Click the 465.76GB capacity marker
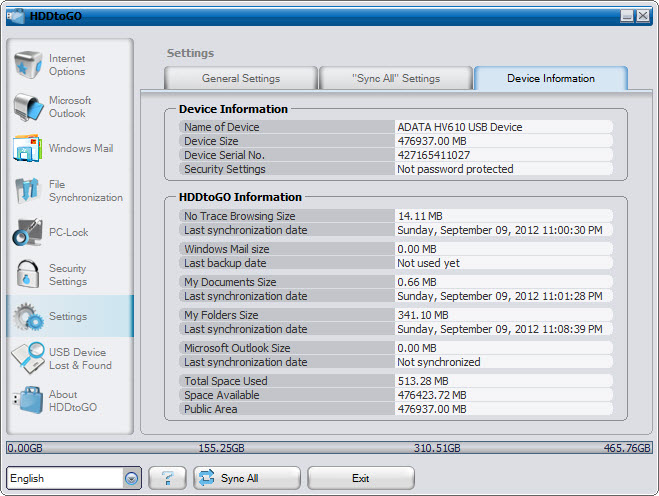Image resolution: width=659 pixels, height=496 pixels. [x=627, y=448]
